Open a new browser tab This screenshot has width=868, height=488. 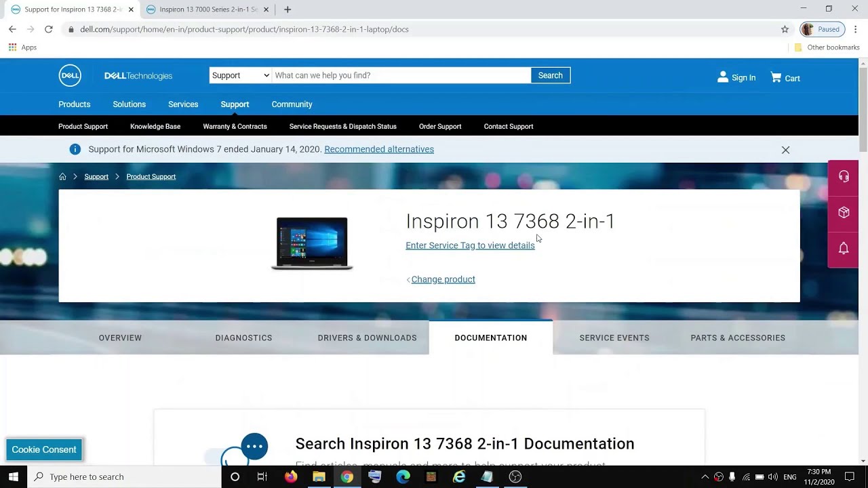point(288,9)
